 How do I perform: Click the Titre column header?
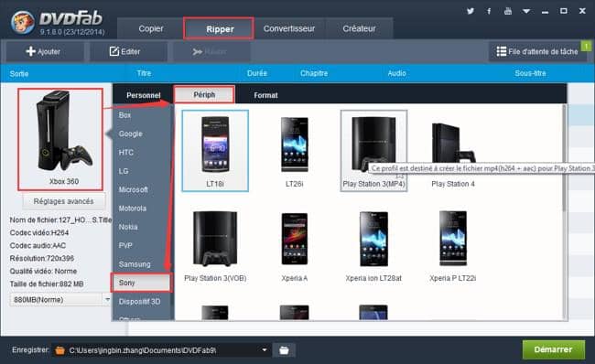coord(144,73)
